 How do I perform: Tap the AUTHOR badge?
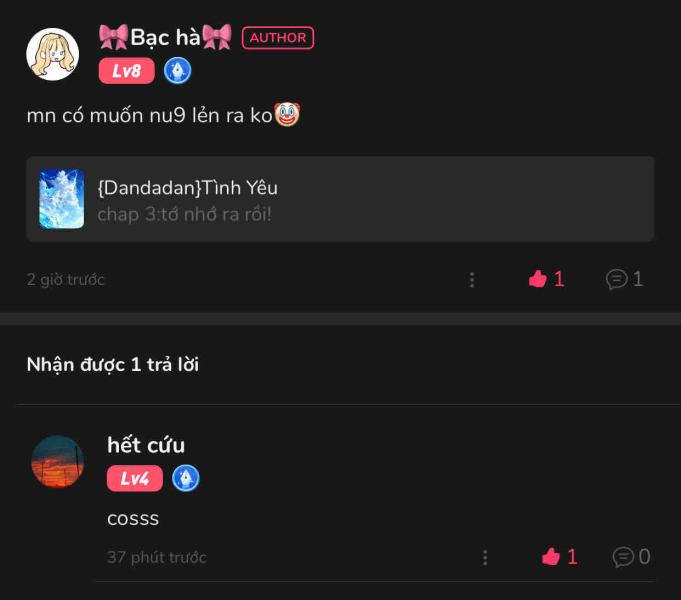tap(278, 38)
